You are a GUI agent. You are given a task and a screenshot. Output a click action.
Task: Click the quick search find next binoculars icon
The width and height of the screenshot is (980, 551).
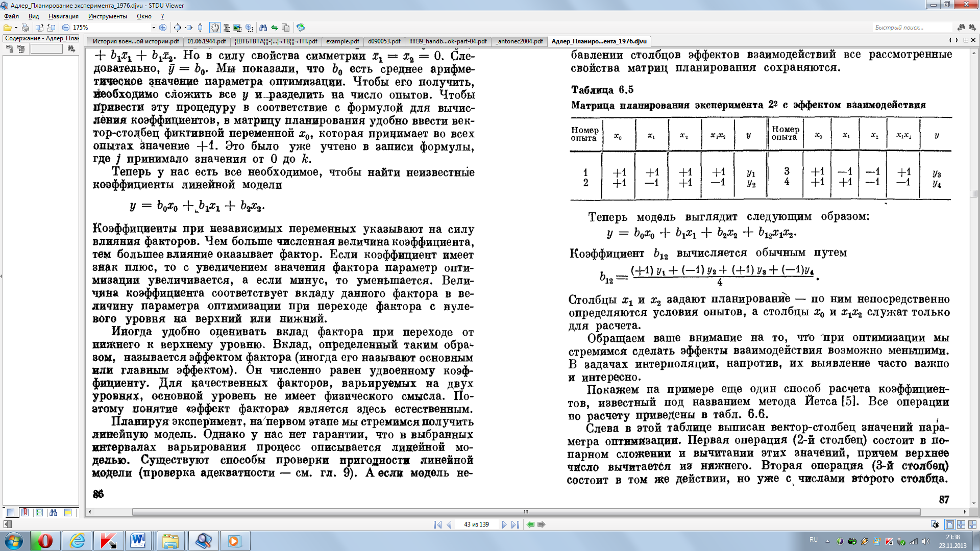click(972, 28)
